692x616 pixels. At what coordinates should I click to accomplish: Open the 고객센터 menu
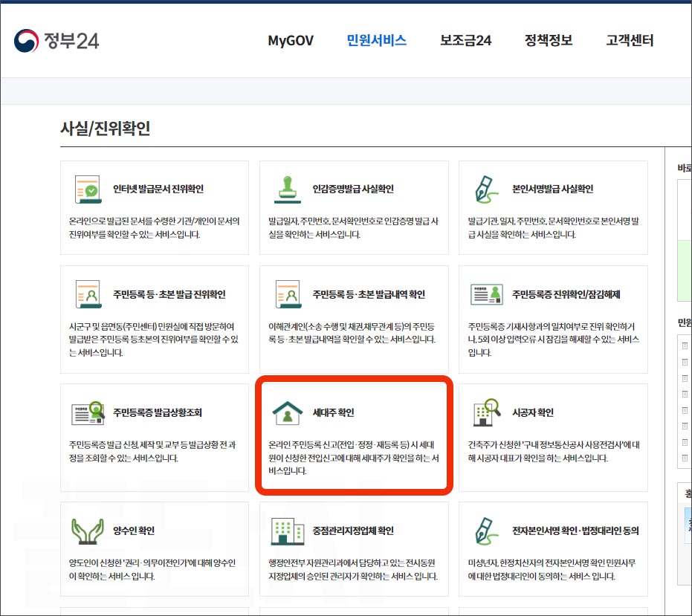pos(630,40)
